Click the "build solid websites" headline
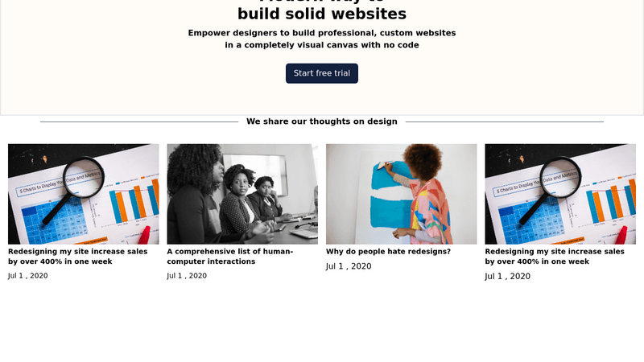 tap(322, 14)
